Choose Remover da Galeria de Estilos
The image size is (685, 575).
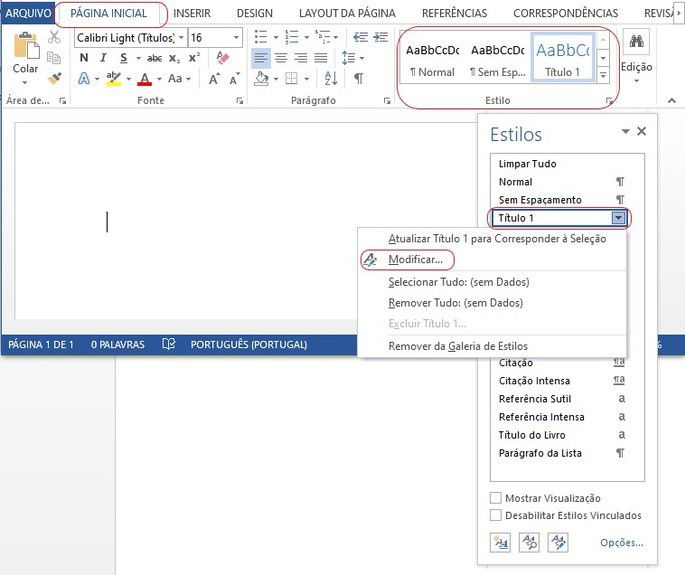point(492,346)
